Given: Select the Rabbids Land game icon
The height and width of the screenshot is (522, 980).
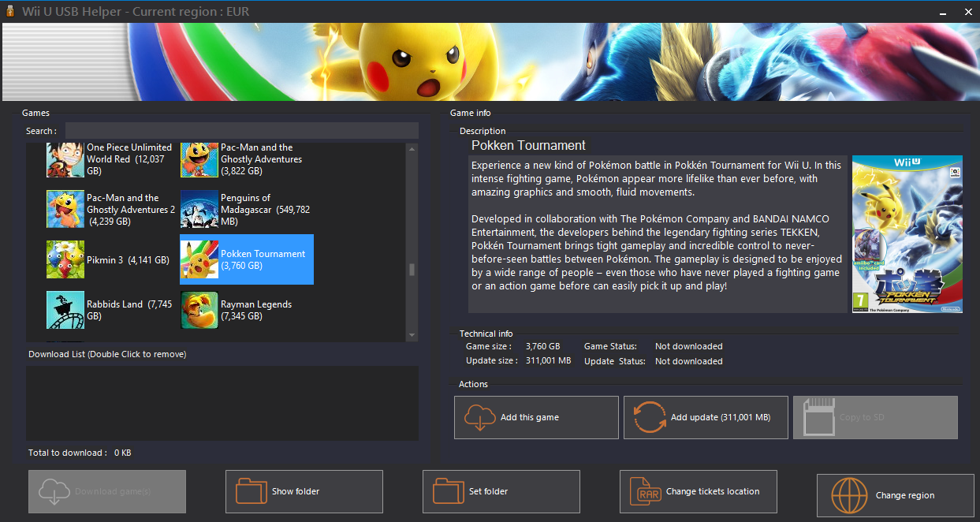Looking at the screenshot, I should click(x=65, y=310).
